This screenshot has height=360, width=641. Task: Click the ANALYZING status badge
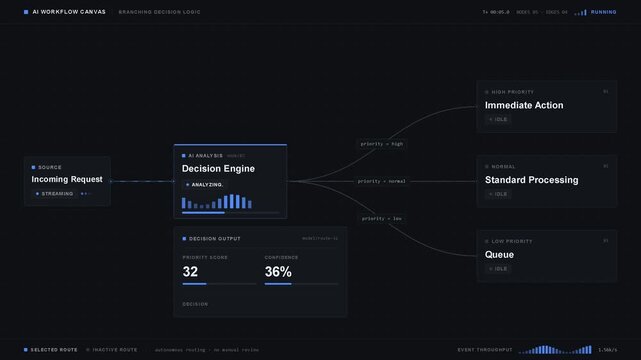pos(204,185)
